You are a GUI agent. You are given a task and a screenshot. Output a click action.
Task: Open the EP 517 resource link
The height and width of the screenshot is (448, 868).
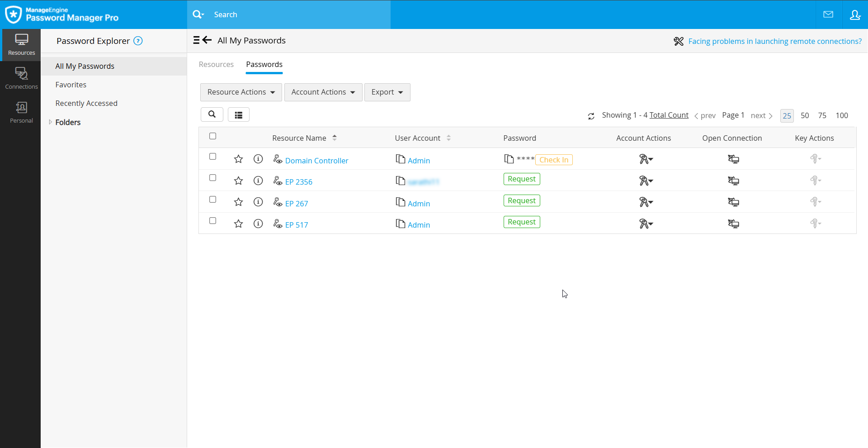click(x=297, y=225)
